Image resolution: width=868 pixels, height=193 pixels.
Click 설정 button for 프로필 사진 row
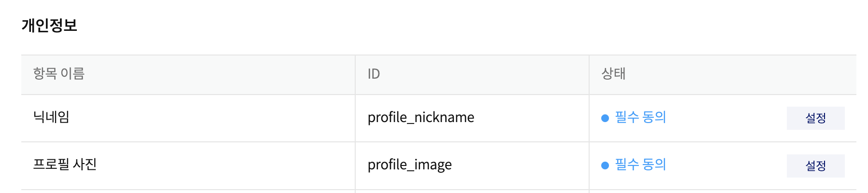point(815,166)
